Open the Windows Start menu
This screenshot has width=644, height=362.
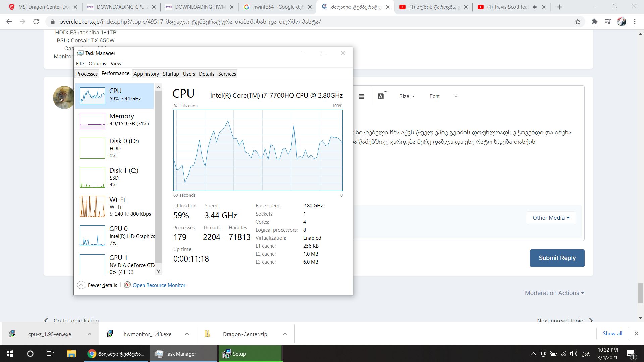pos(10,354)
